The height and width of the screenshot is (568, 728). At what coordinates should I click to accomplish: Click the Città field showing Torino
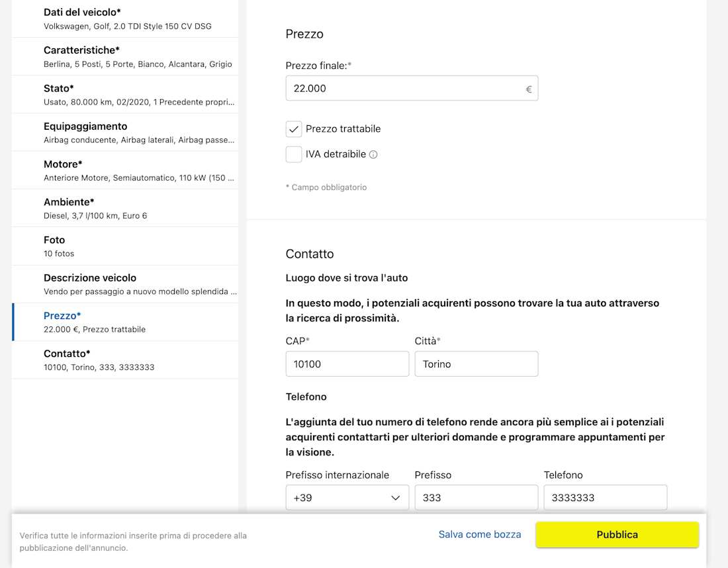click(476, 364)
